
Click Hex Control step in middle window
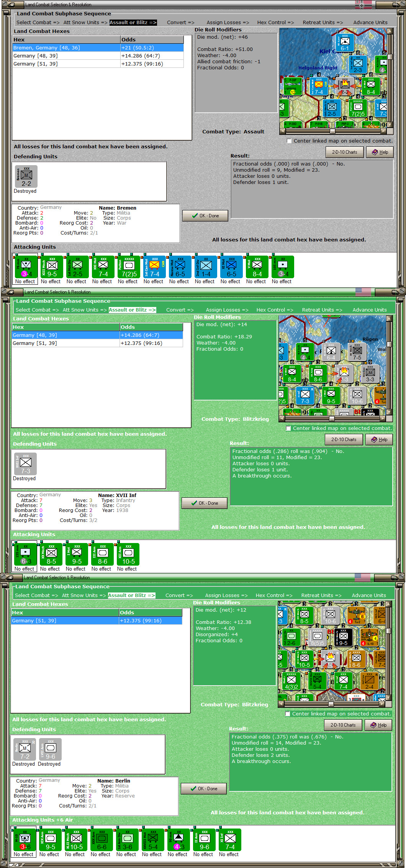pyautogui.click(x=275, y=310)
